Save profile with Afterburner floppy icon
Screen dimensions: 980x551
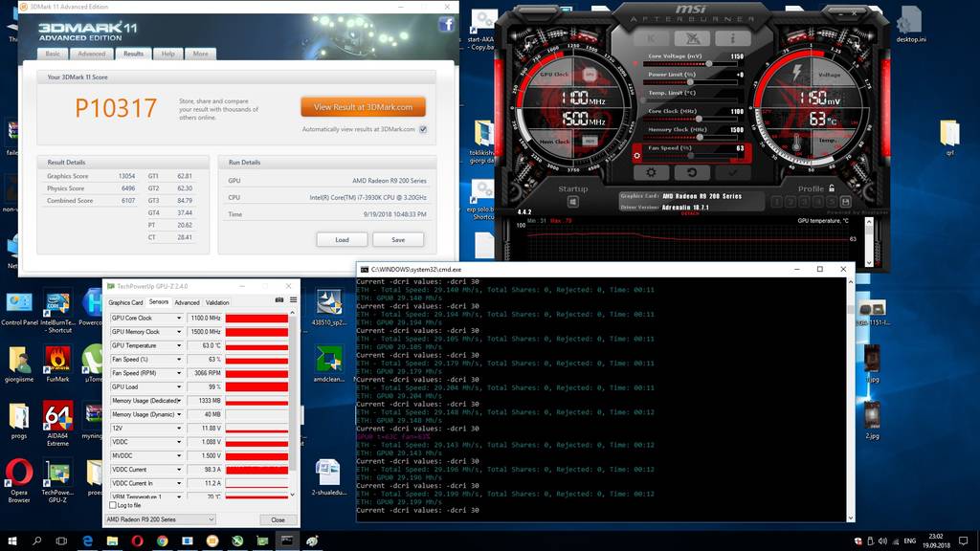(x=846, y=202)
